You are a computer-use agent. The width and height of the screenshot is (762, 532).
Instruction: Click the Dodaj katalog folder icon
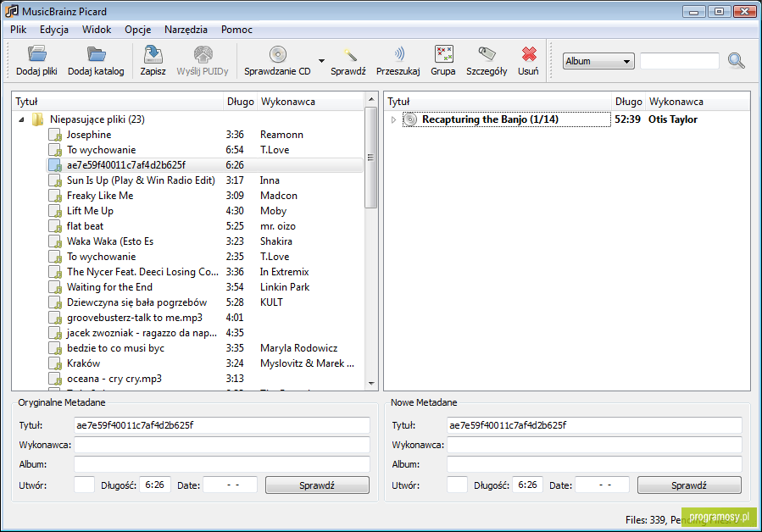point(97,54)
